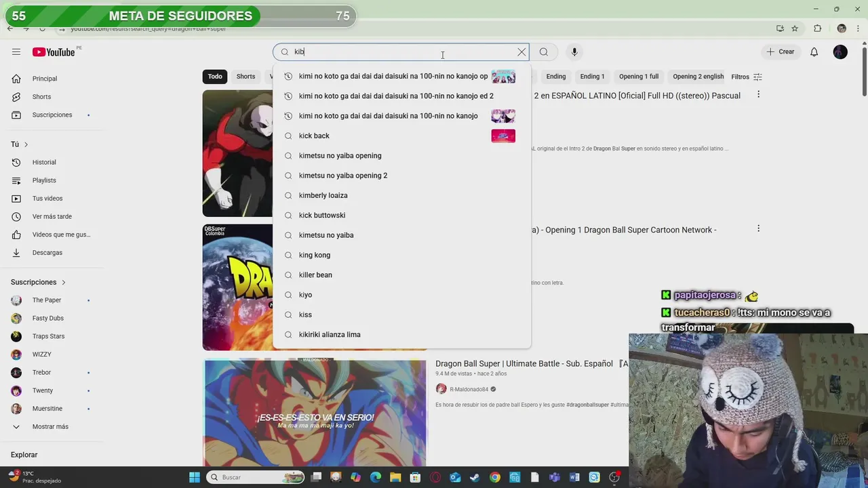The image size is (868, 488).
Task: Open the Crear upload menu
Action: pos(781,52)
